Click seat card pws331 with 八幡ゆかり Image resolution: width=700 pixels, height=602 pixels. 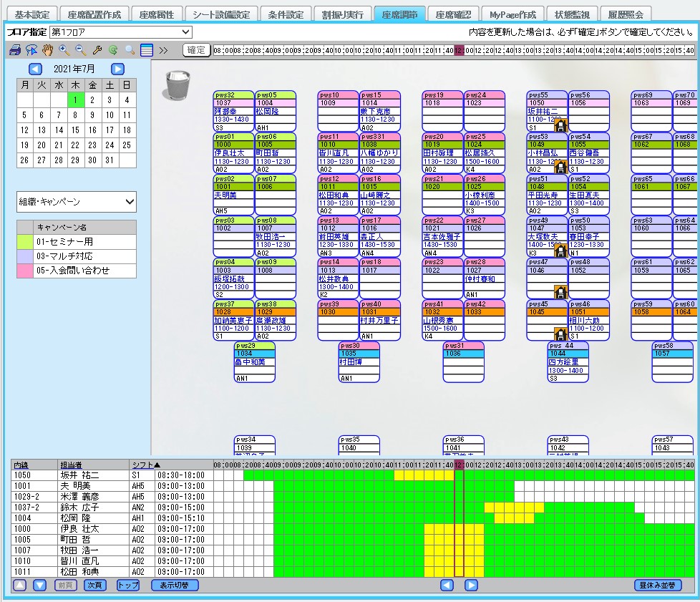coord(380,152)
